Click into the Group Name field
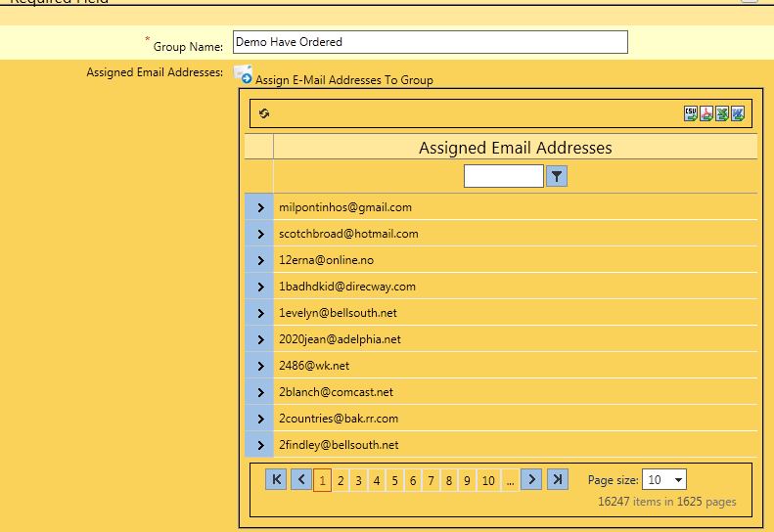 pos(431,42)
